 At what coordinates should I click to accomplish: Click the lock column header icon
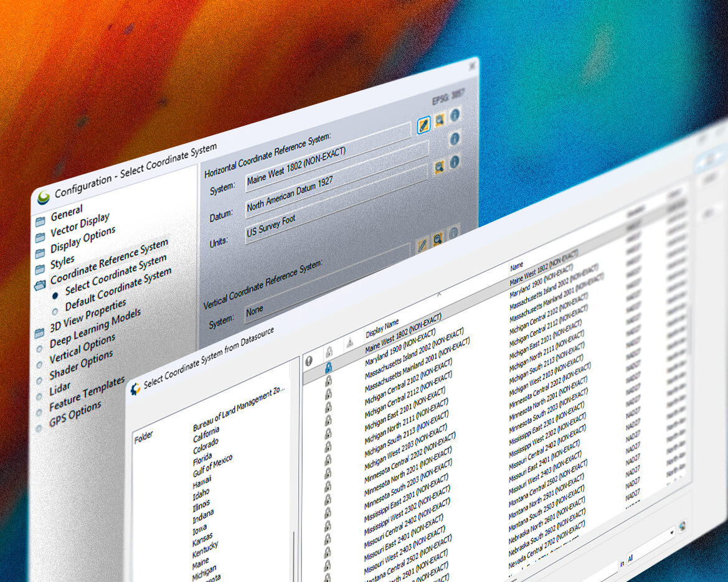(x=329, y=351)
